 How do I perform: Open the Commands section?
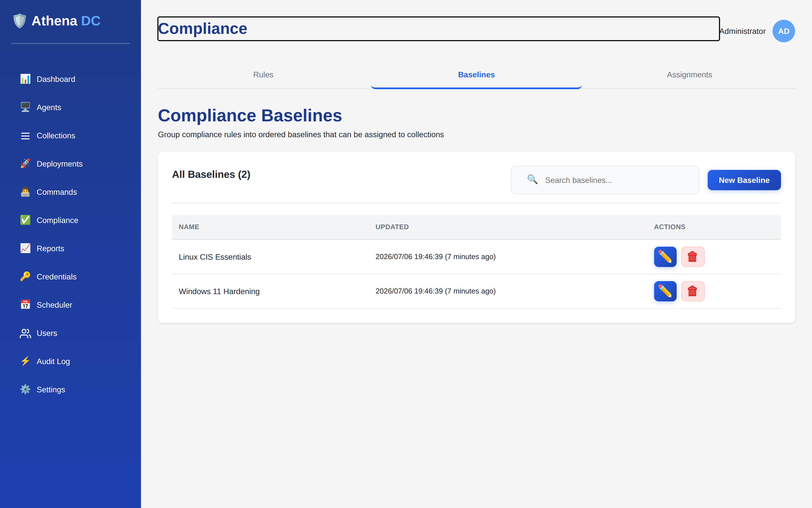70,192
